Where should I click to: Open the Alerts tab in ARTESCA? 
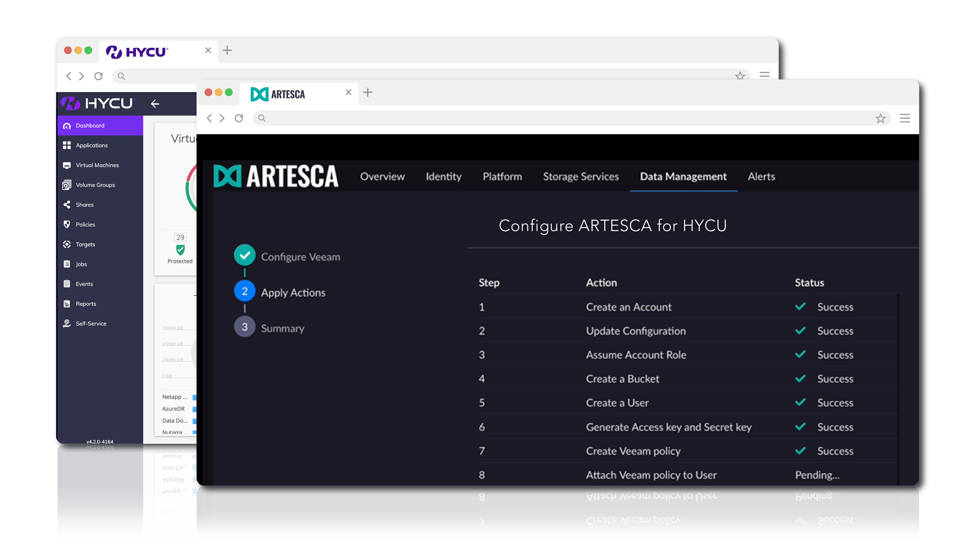(761, 177)
